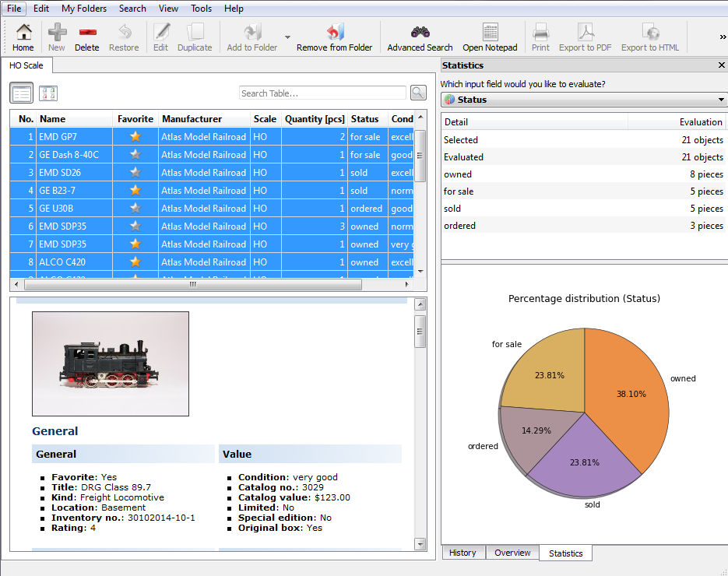The image size is (728, 576).
Task: Switch to the Overview tab
Action: (512, 553)
